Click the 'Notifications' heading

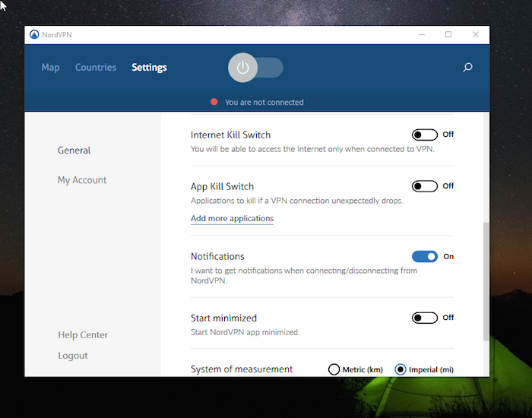[217, 257]
